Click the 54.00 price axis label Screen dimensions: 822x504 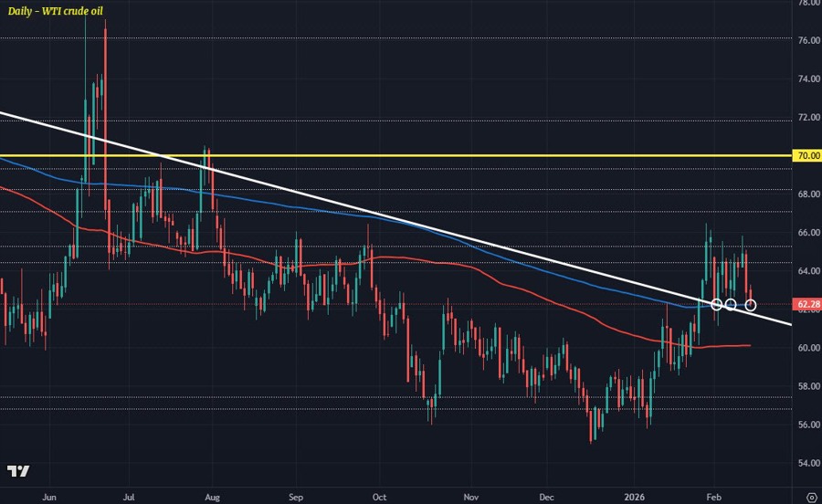[x=806, y=463]
